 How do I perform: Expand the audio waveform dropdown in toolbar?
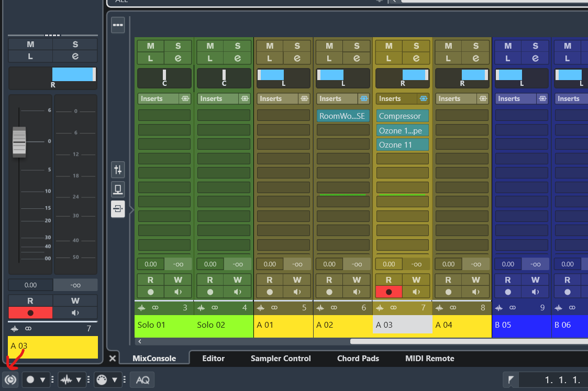point(79,379)
